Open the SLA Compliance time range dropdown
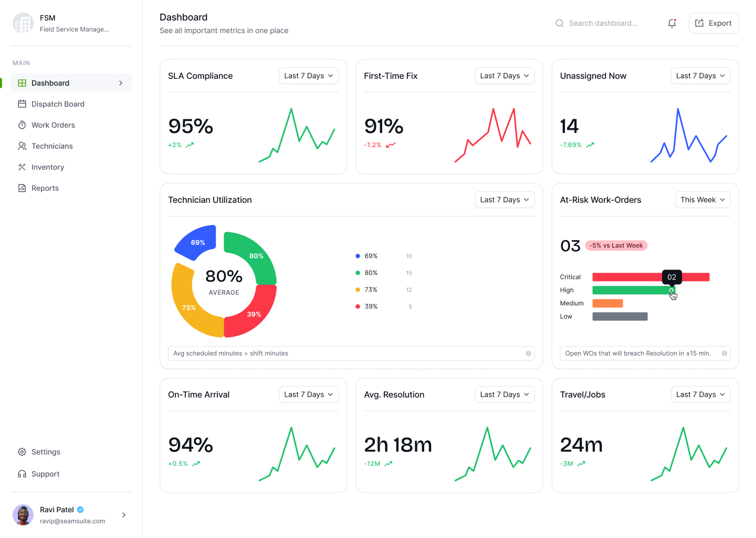Screen dimensions: 756x538 pyautogui.click(x=309, y=76)
